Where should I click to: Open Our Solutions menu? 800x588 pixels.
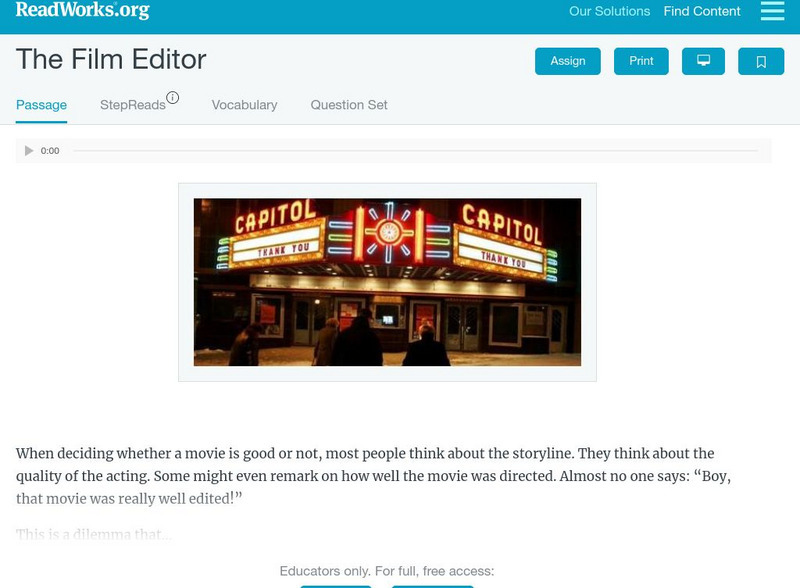click(x=609, y=11)
